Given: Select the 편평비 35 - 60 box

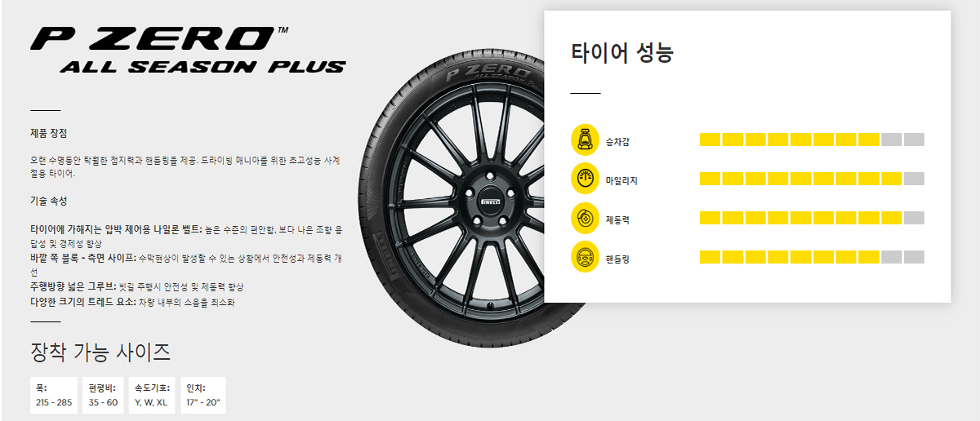Looking at the screenshot, I should pyautogui.click(x=104, y=396).
